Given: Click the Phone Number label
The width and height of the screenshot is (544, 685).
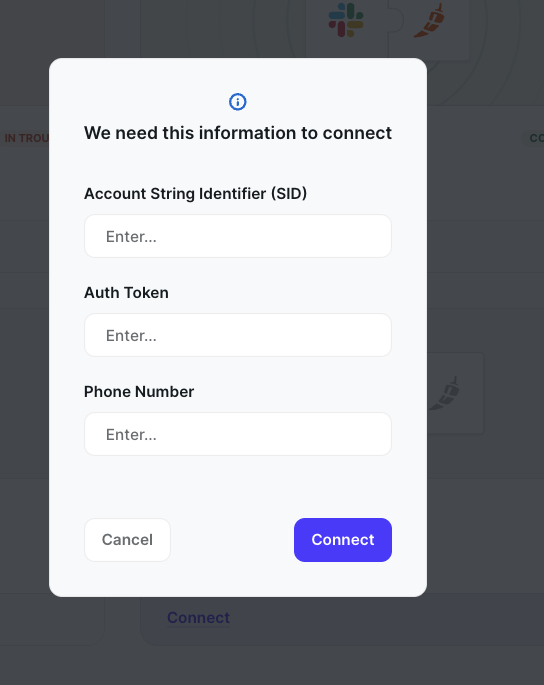Looking at the screenshot, I should 139,392.
